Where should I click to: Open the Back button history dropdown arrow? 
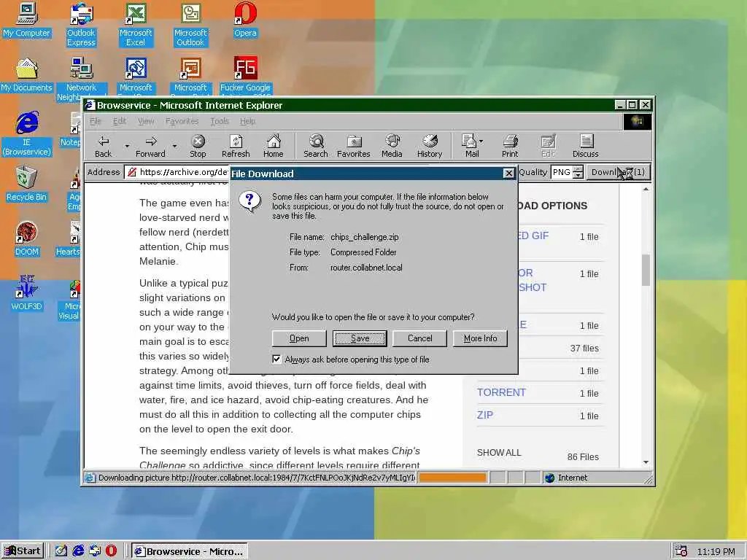click(127, 146)
